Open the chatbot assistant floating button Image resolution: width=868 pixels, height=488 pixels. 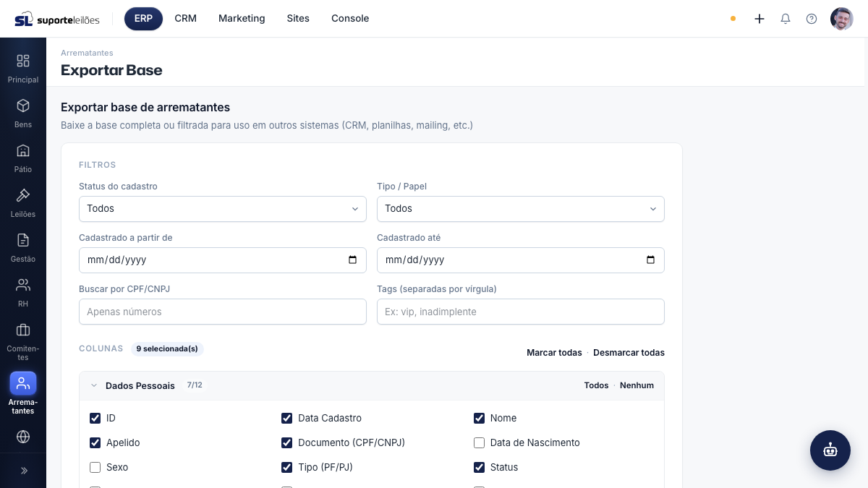click(830, 450)
